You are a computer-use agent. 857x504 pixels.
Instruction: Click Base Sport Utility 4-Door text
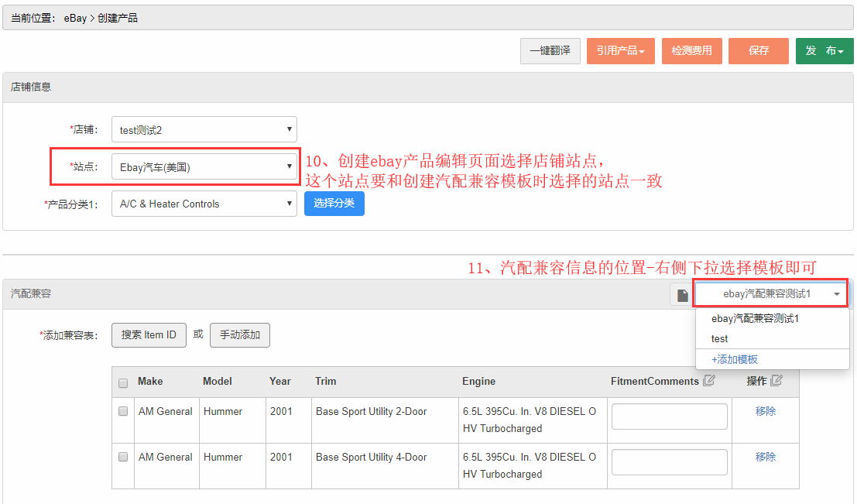(x=371, y=457)
